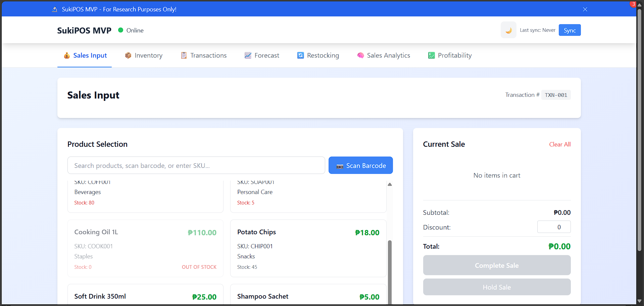Click the brain icon next to Sales Analytics
Screen dimensions: 644x306
click(360, 55)
